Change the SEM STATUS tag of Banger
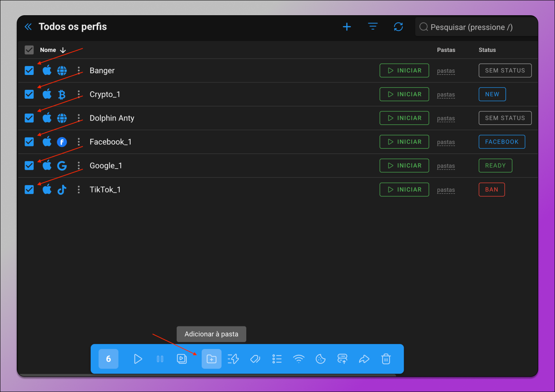555x392 pixels. point(505,70)
